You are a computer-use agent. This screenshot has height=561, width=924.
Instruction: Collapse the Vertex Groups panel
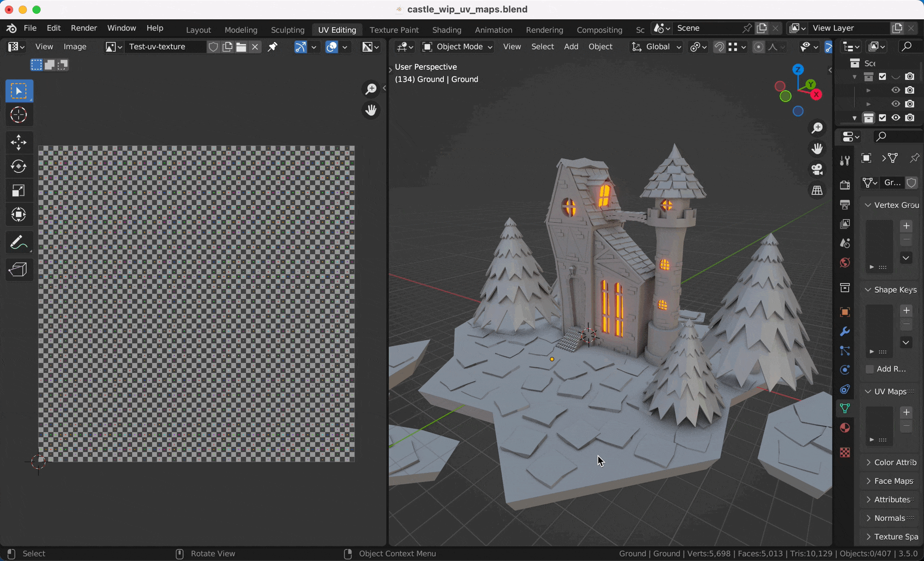tap(868, 205)
